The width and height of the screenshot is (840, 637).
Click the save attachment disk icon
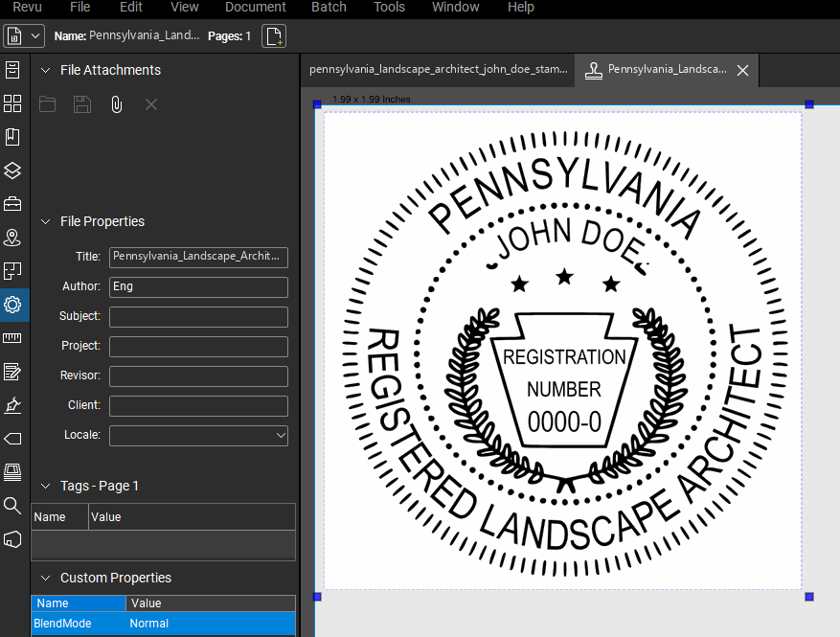click(82, 104)
